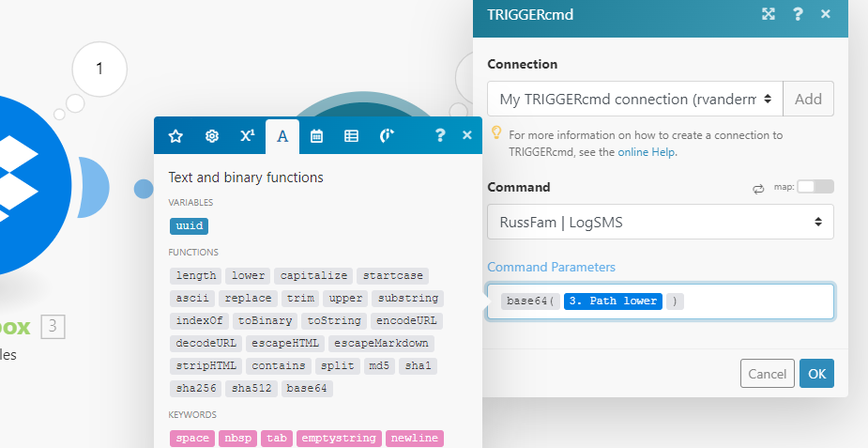Viewport: 868px width, 448px height.
Task: Click the closing parenthesis token
Action: click(675, 301)
